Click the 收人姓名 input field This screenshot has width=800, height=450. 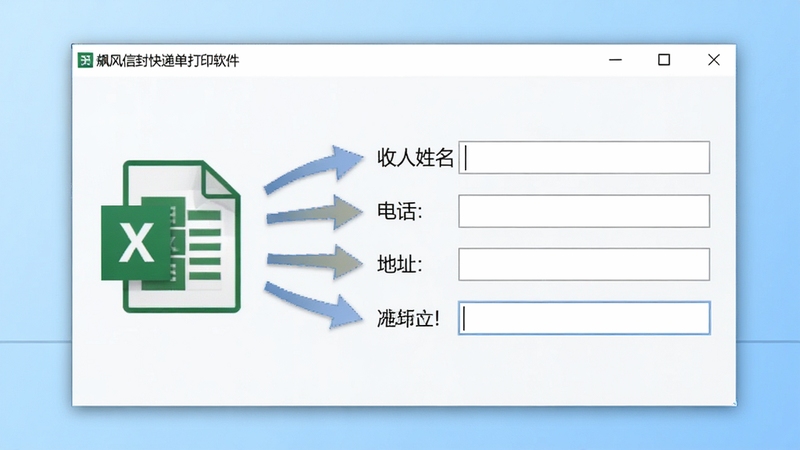click(584, 157)
